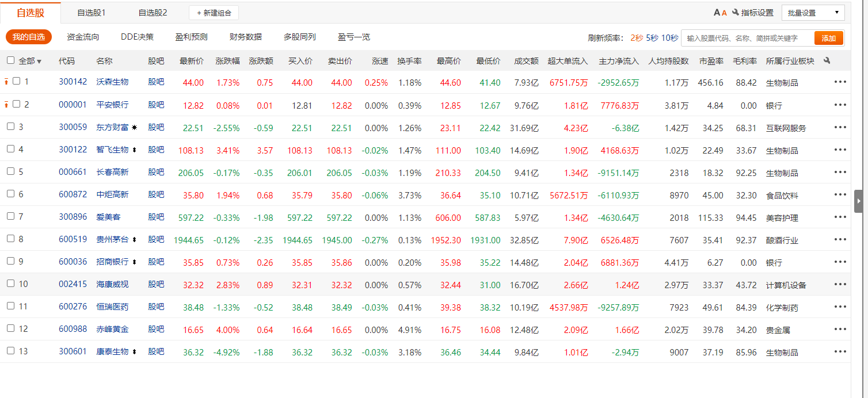This screenshot has width=868, height=398.
Task: Open the more options icon on 海康威视 row
Action: [840, 284]
